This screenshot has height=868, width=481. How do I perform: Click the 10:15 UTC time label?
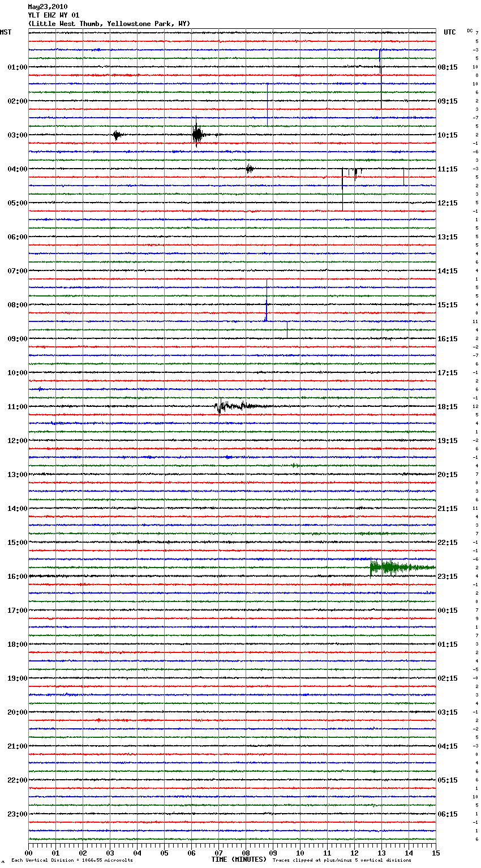point(448,135)
